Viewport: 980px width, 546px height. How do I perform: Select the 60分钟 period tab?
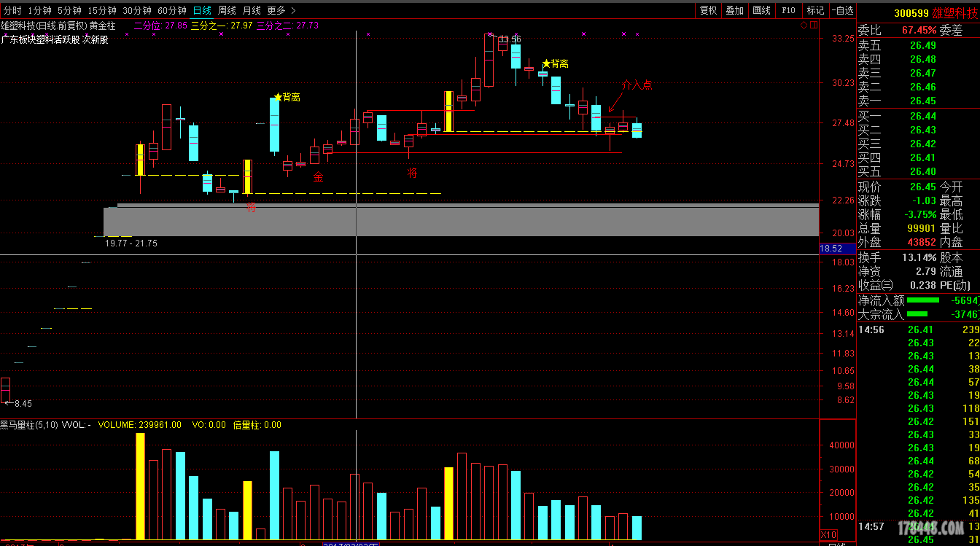pos(172,10)
